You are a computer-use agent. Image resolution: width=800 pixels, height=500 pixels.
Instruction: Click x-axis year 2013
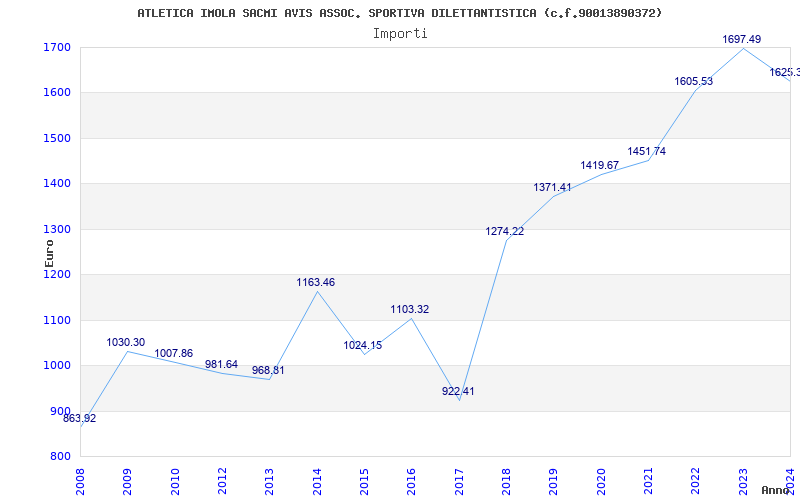tap(269, 482)
